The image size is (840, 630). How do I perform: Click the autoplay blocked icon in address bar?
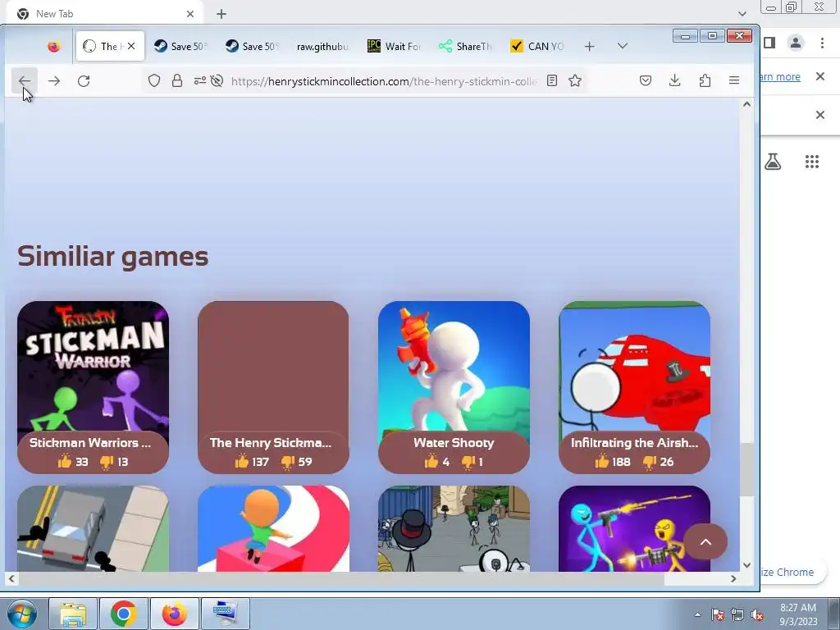point(217,81)
